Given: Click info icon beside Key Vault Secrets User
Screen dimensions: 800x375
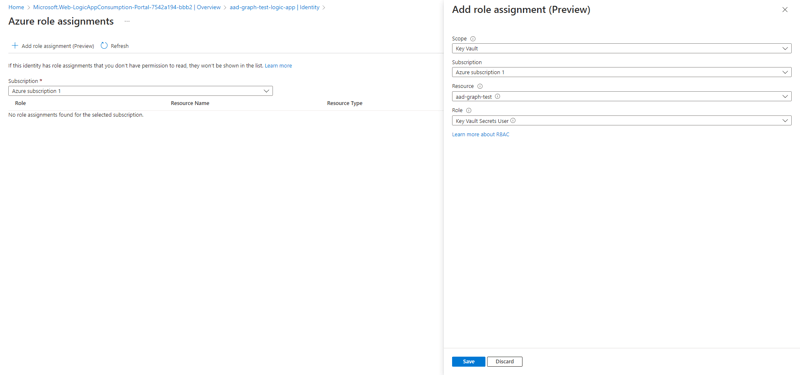Looking at the screenshot, I should [513, 121].
